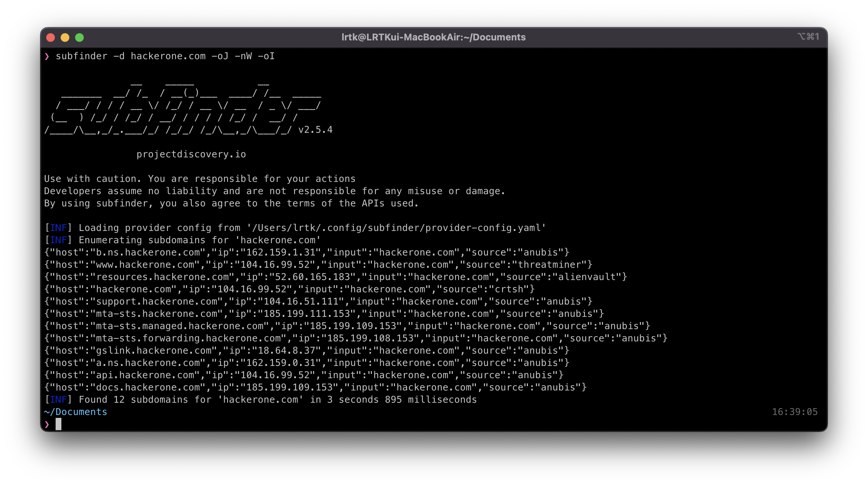Viewport: 868px width, 485px height.
Task: Click the subfinder command line text
Action: (x=165, y=56)
